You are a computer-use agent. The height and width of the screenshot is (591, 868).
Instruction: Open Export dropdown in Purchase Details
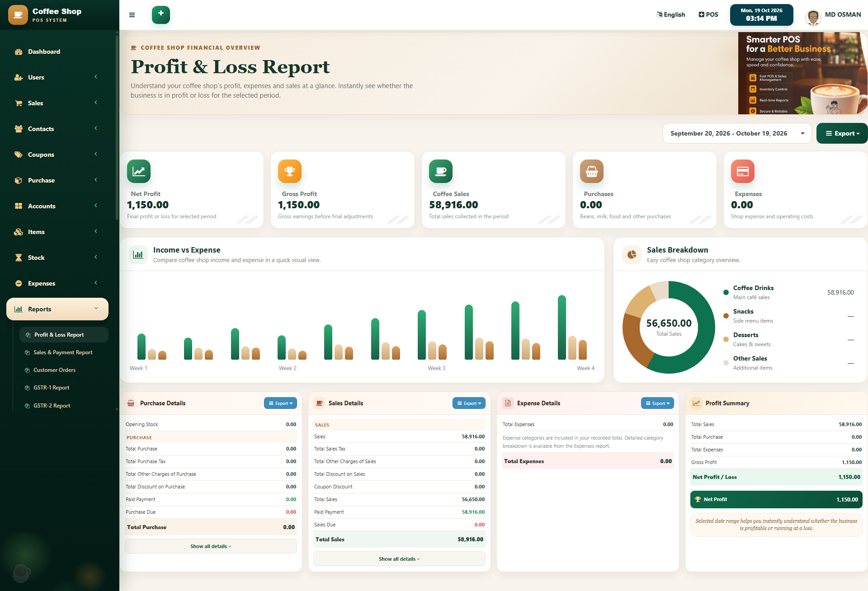280,403
